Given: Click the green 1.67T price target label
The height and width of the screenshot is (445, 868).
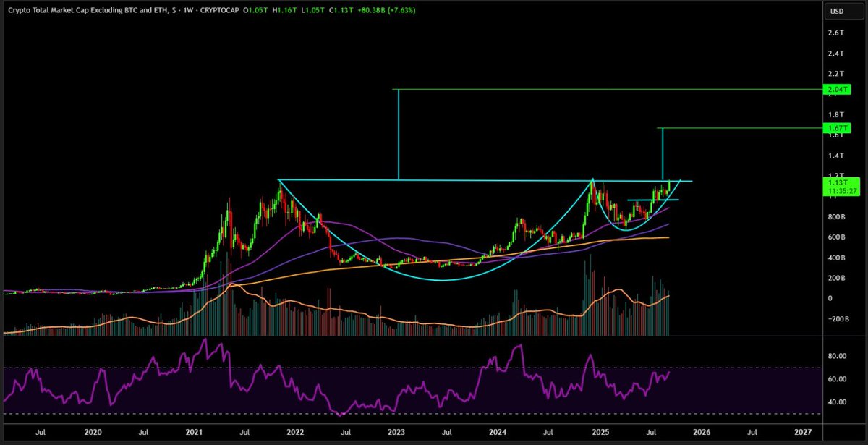Looking at the screenshot, I should tap(836, 128).
